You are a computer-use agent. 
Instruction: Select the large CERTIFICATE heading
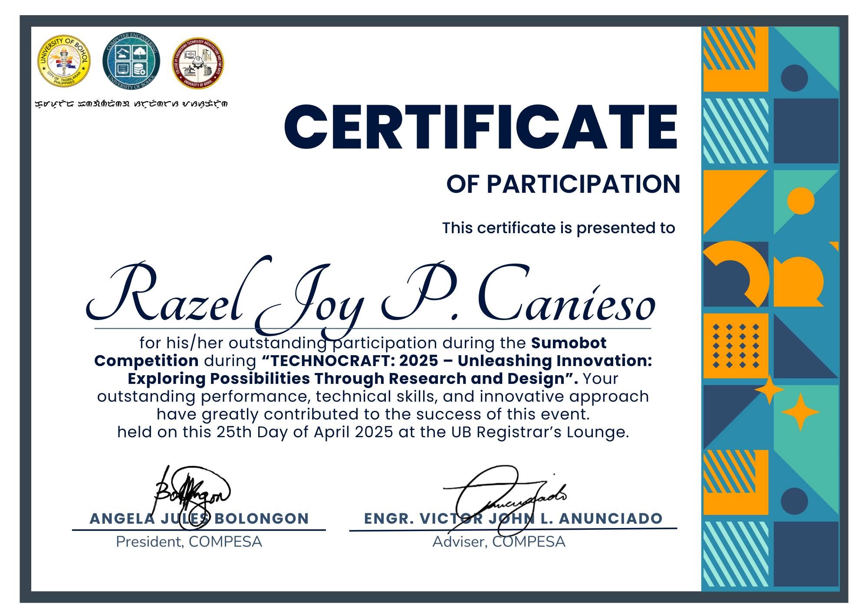[x=481, y=127]
